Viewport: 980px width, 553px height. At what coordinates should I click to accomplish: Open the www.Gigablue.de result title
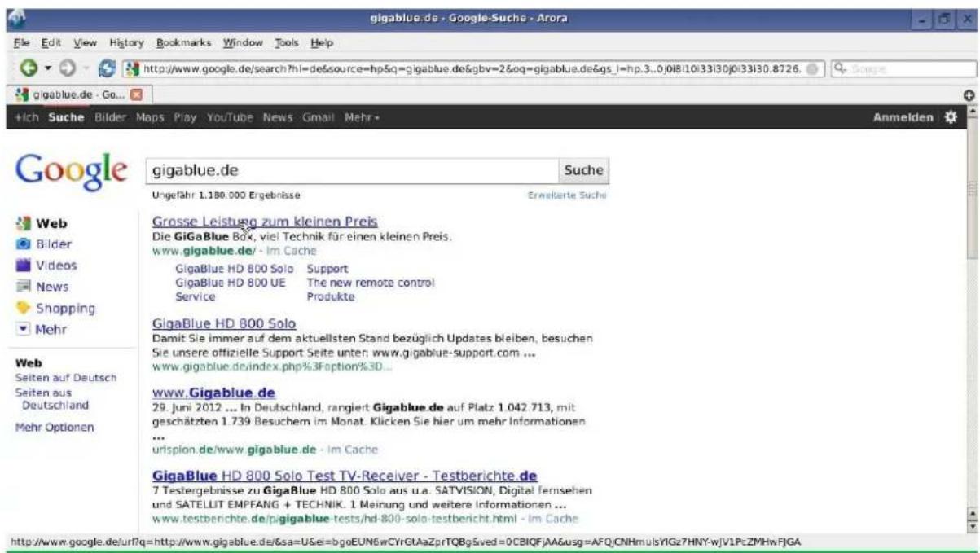click(x=213, y=393)
